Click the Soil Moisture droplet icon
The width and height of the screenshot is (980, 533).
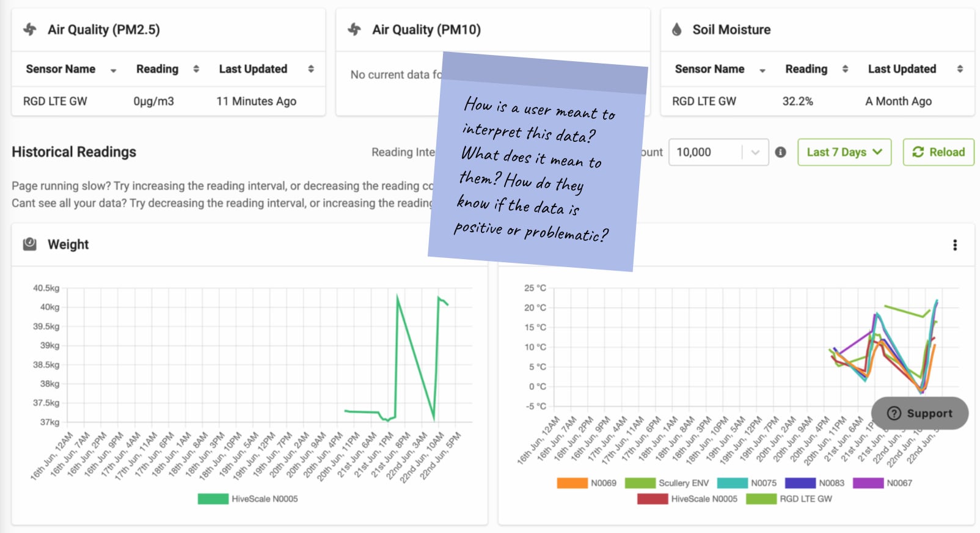677,29
